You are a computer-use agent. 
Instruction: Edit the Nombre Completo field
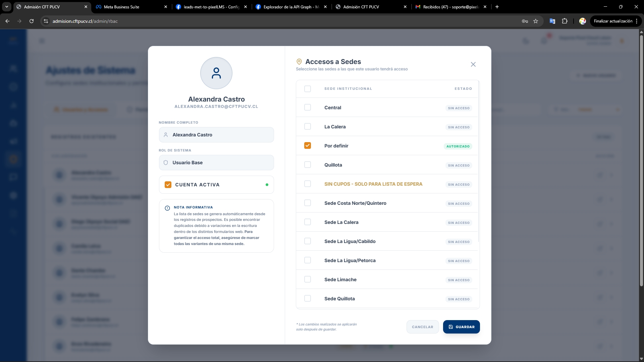point(216,135)
